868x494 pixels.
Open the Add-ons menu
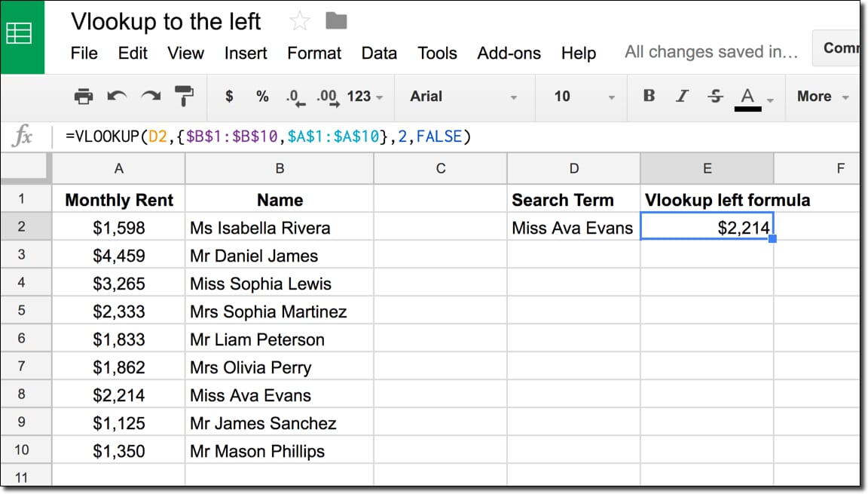click(x=509, y=53)
